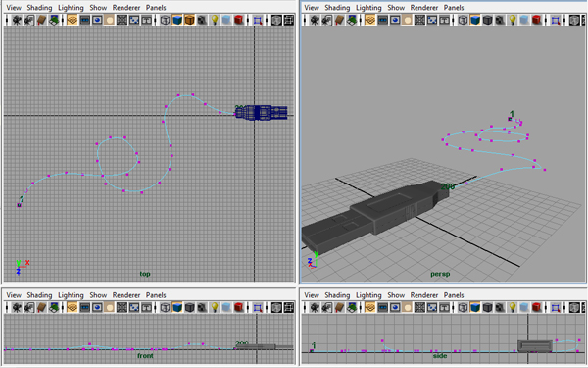Viewport: 588px width, 368px height.
Task: Click X-ray cube icon in top view toolbar
Action: pos(226,20)
